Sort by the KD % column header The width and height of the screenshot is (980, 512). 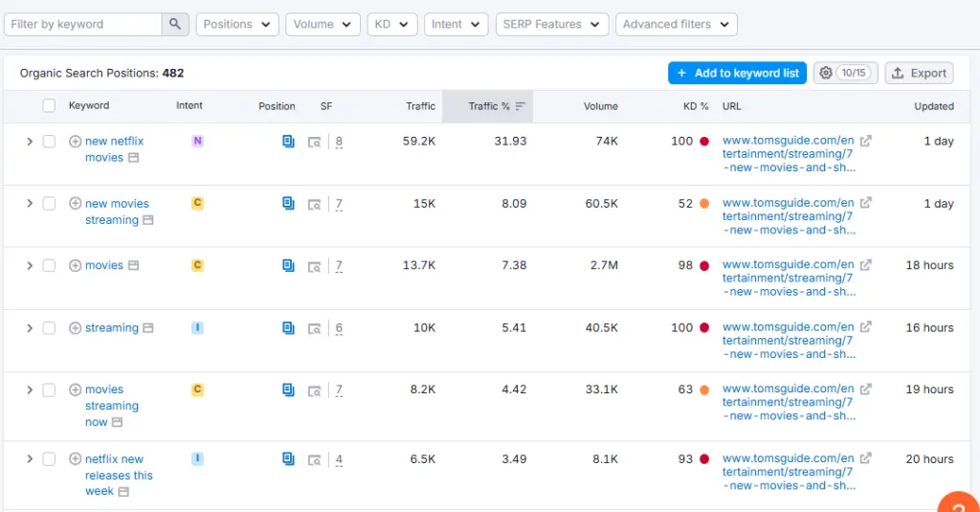696,106
